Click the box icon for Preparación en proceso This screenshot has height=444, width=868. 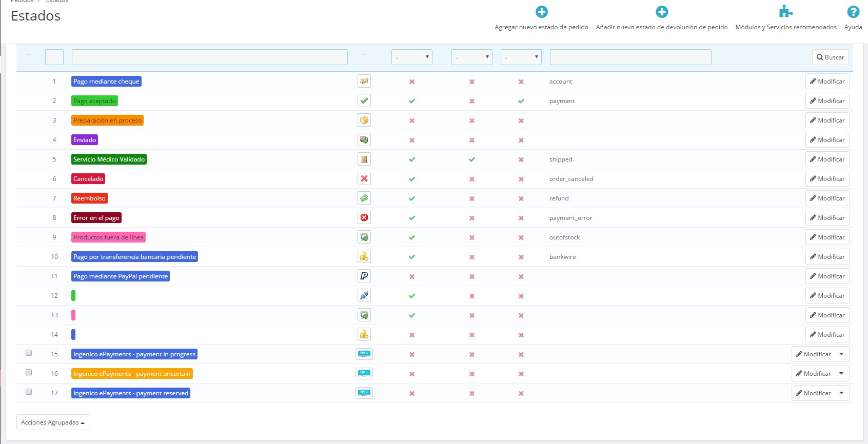(364, 120)
